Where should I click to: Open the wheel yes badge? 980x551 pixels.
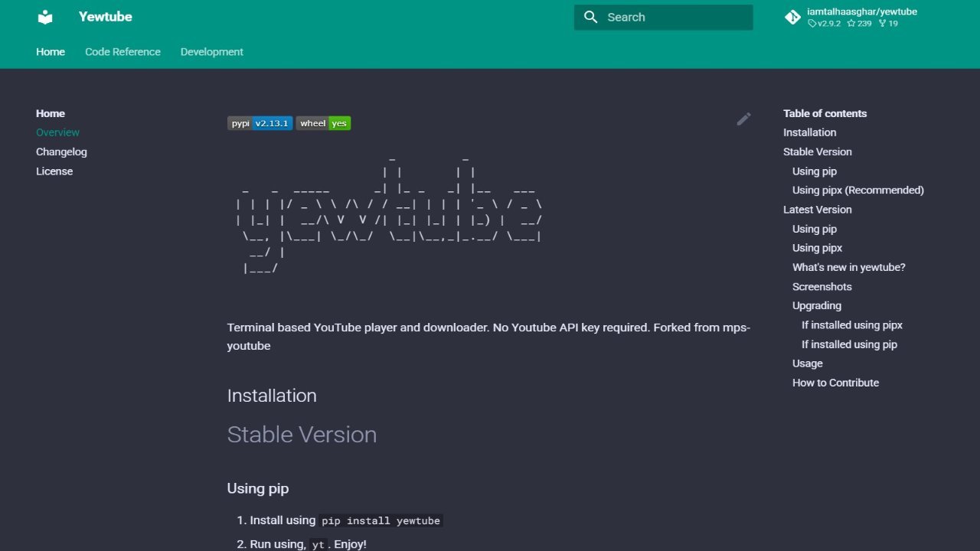(x=323, y=123)
